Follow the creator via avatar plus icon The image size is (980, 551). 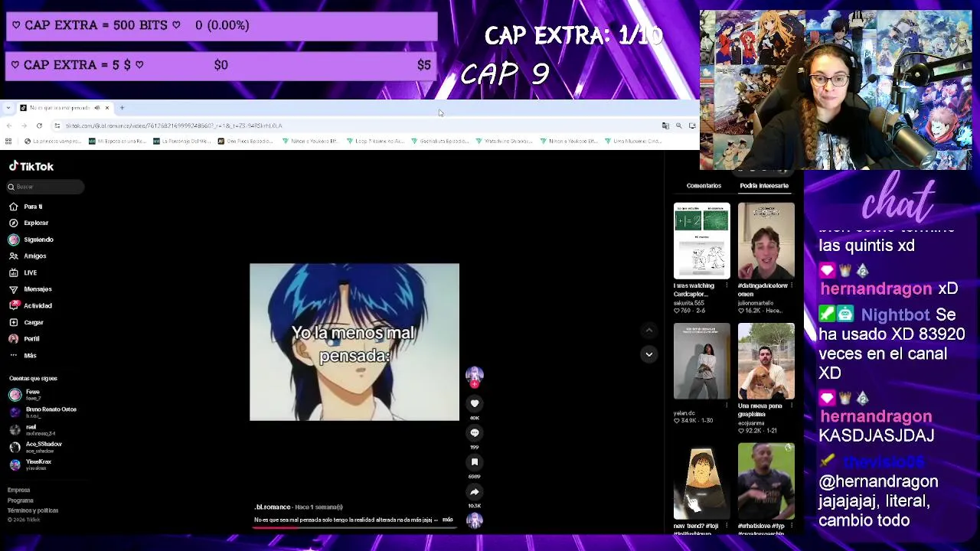(x=475, y=384)
